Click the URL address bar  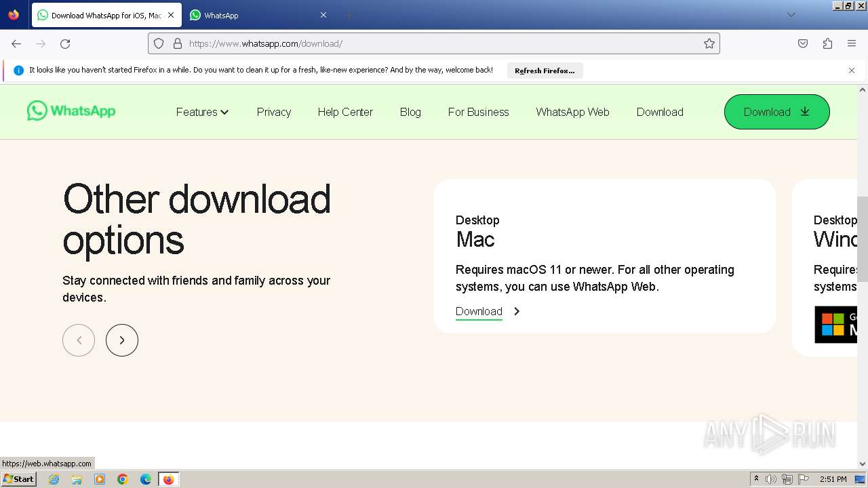(434, 43)
